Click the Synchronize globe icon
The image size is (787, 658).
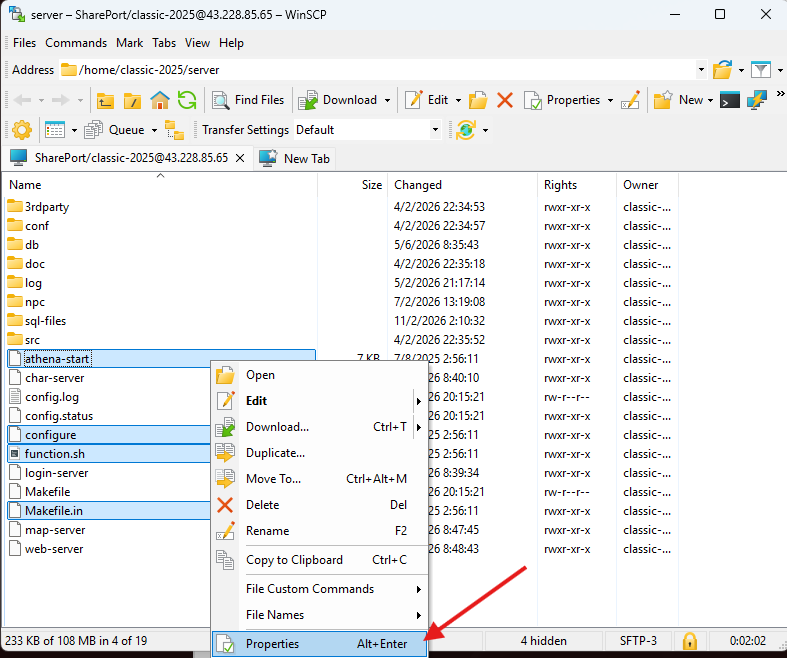466,130
